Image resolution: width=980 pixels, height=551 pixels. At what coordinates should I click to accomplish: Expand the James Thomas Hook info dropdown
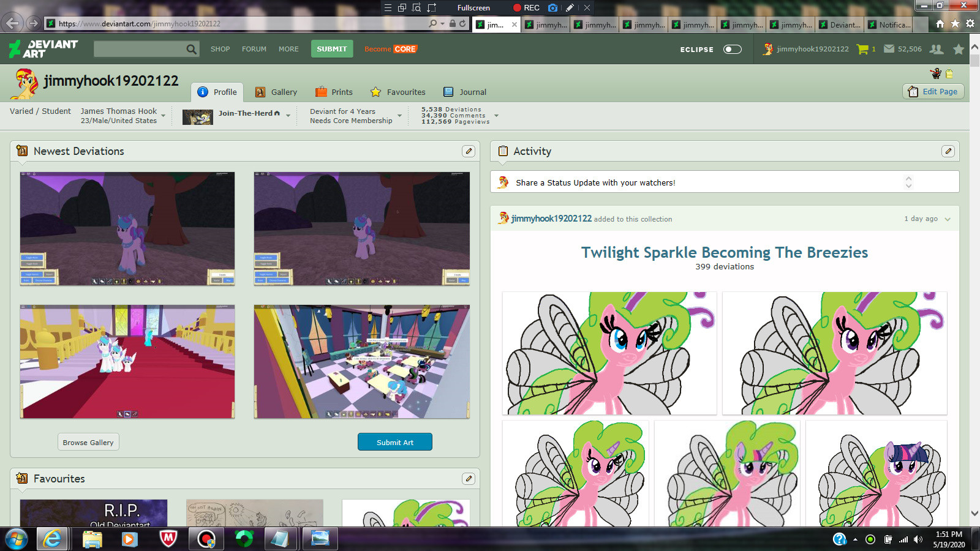(163, 116)
